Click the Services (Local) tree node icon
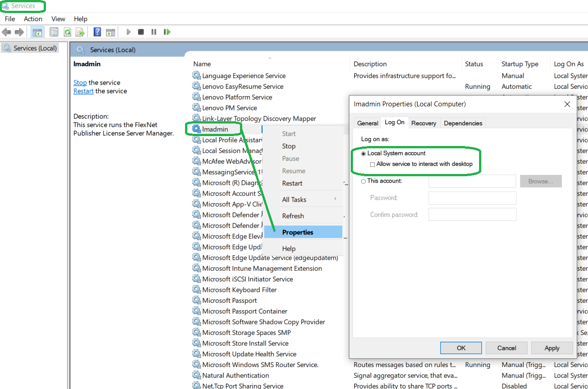The width and height of the screenshot is (588, 389). (7, 48)
